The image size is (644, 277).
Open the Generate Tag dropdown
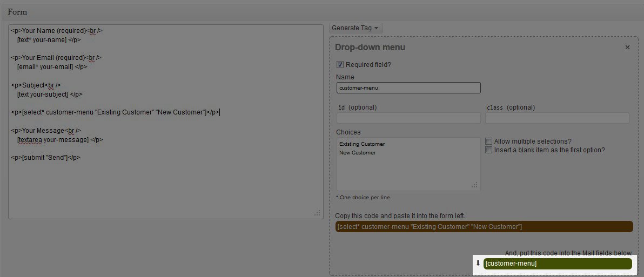click(355, 28)
